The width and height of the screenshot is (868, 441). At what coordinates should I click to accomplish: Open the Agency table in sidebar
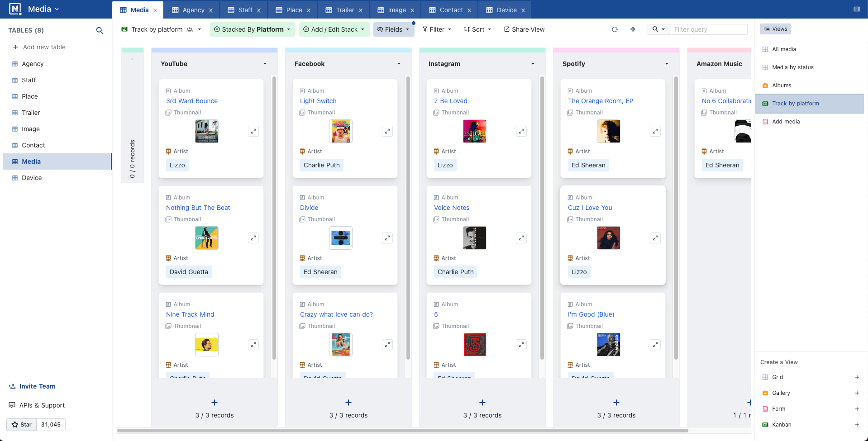coord(57,64)
